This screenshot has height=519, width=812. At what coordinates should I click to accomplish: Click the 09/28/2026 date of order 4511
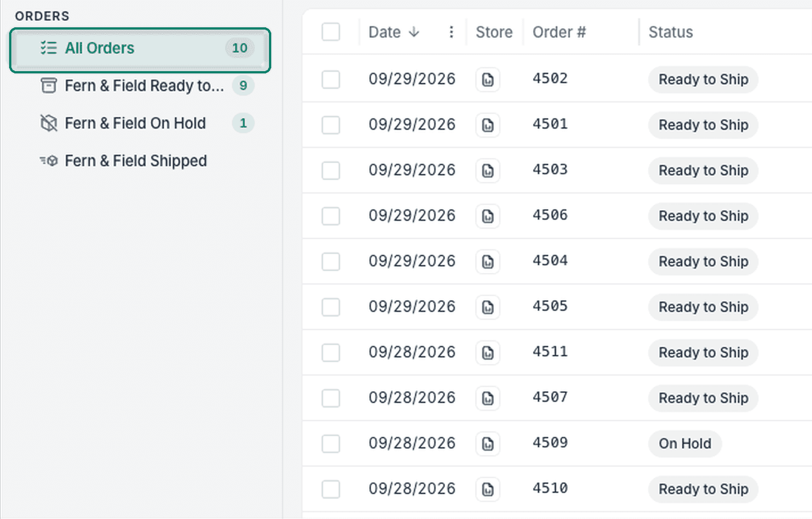(412, 352)
